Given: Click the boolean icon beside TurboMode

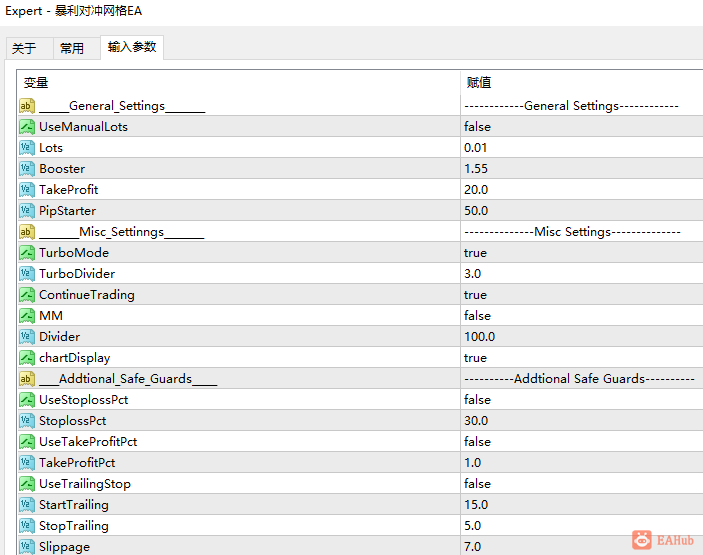Looking at the screenshot, I should [27, 253].
